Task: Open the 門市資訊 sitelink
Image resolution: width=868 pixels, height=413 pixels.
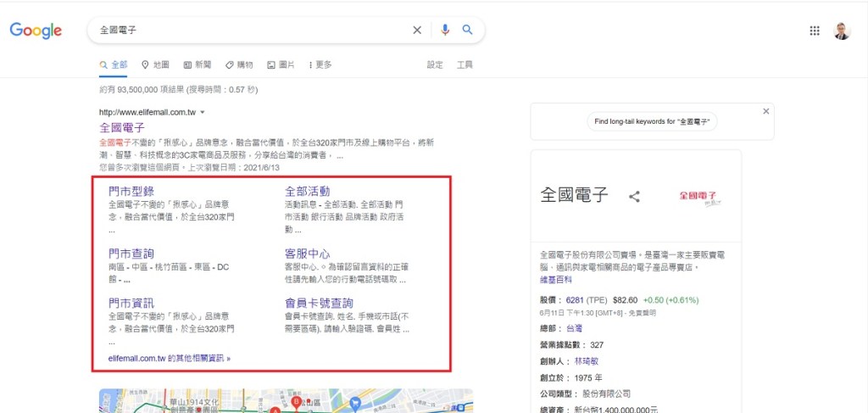Action: [x=131, y=304]
